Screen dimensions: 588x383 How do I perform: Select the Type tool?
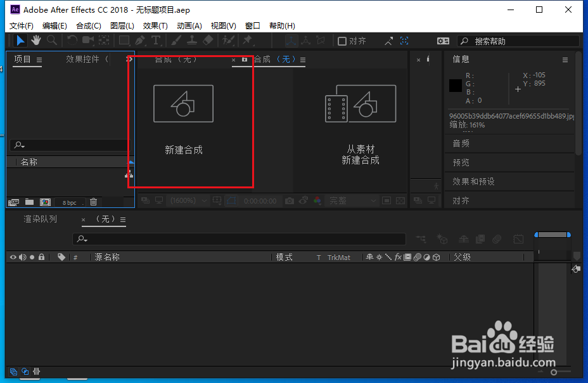(x=155, y=40)
